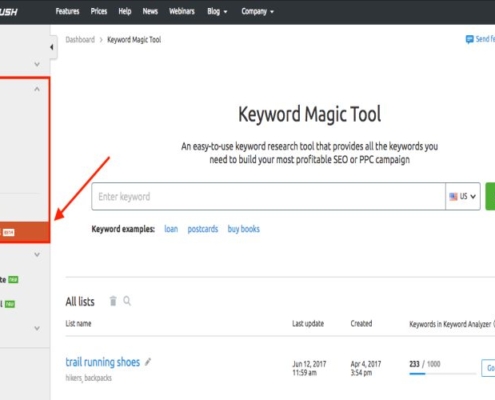
Task: Expand the sidebar section below the orange item
Action: click(x=37, y=255)
